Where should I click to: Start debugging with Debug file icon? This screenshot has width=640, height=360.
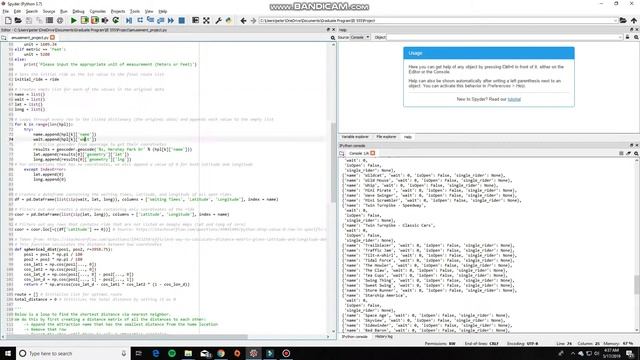(129, 20)
